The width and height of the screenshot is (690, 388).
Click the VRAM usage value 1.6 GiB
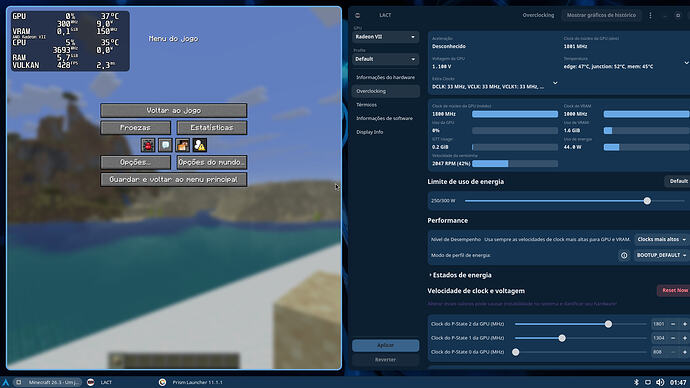[572, 131]
